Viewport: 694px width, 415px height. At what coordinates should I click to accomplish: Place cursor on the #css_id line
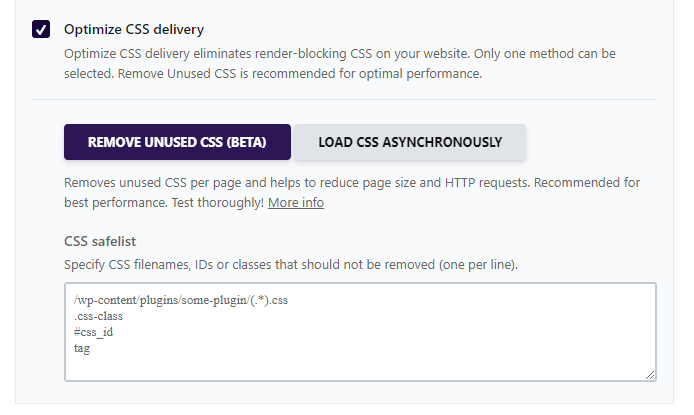click(93, 332)
